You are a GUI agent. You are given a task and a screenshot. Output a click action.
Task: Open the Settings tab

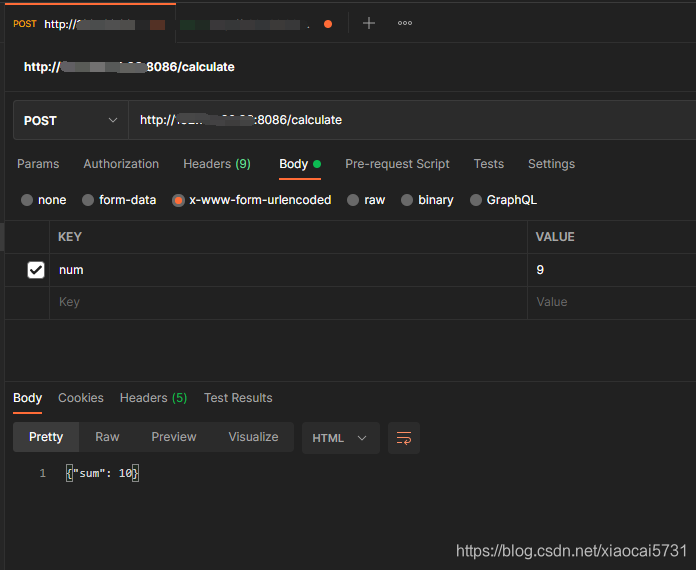point(551,164)
